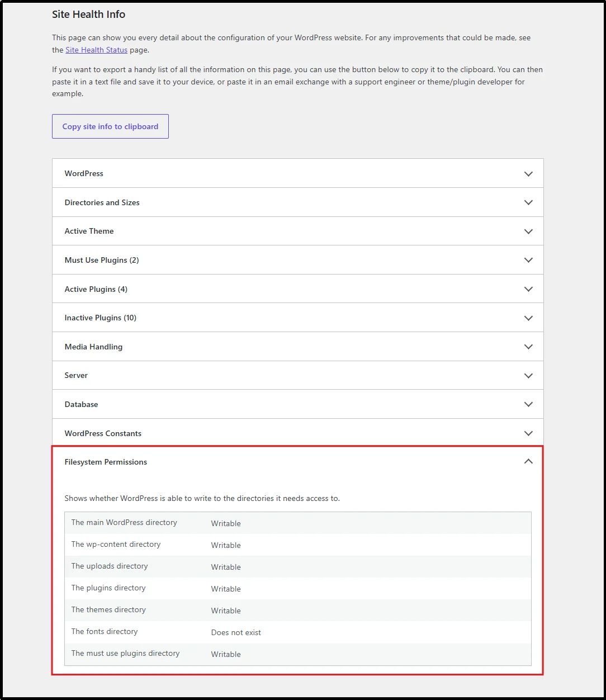606x700 pixels.
Task: Expand the Media Handling section
Action: click(x=297, y=347)
